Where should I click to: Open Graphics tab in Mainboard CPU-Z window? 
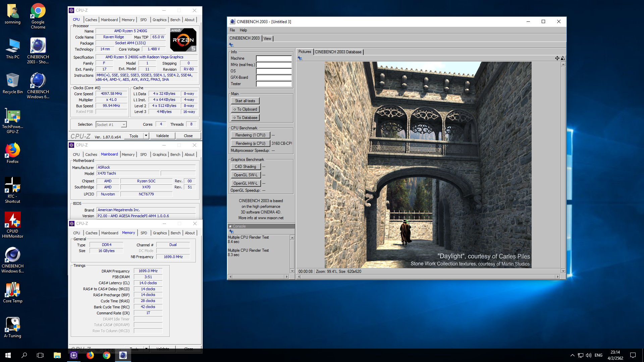(x=159, y=155)
